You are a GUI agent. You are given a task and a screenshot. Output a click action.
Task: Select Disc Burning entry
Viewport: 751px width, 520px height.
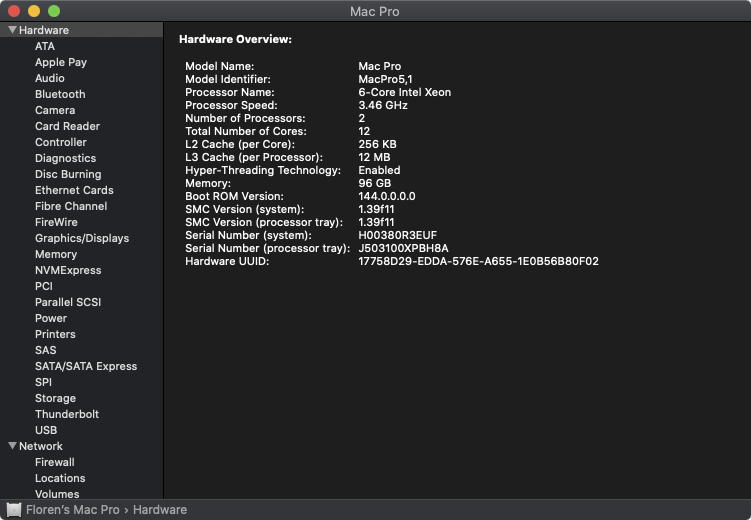(x=68, y=174)
